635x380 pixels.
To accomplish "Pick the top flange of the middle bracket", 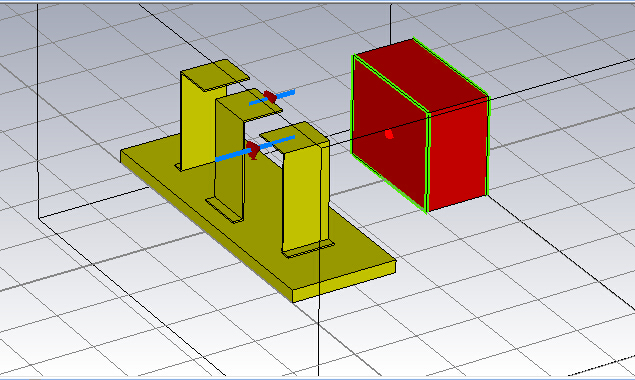I will click(x=248, y=104).
